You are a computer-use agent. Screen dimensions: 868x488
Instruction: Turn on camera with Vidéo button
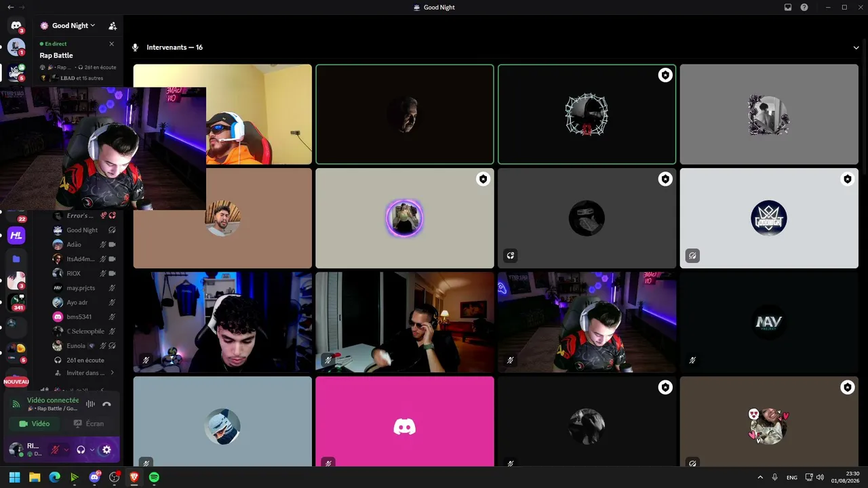35,424
